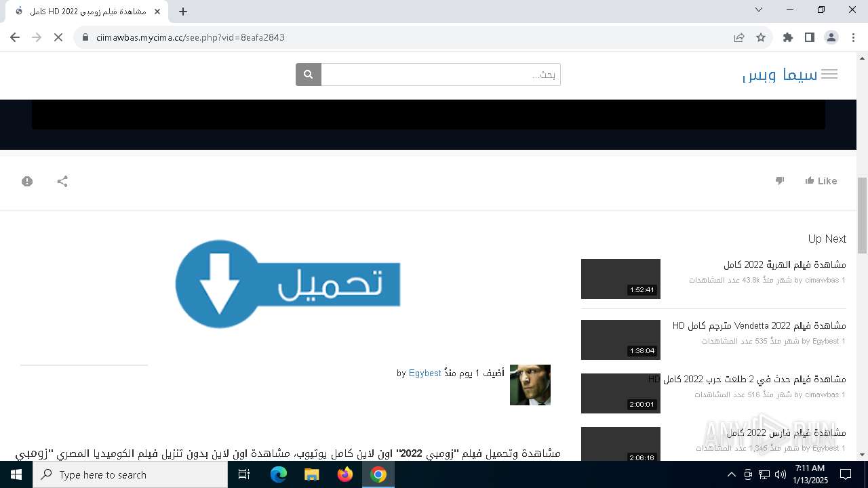Click the Chrome taskbar icon
This screenshot has height=488, width=868.
point(378,474)
